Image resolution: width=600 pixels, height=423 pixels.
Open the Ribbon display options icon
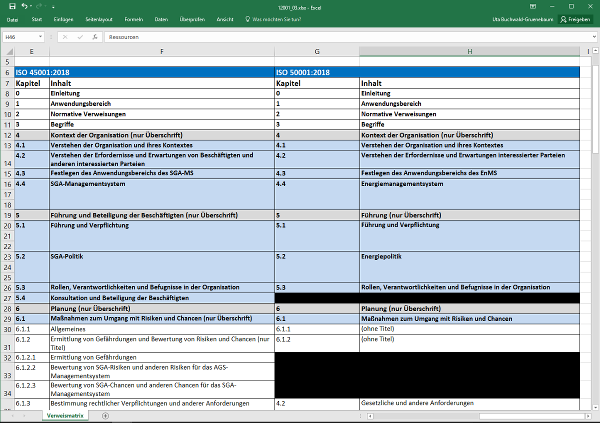coord(533,6)
